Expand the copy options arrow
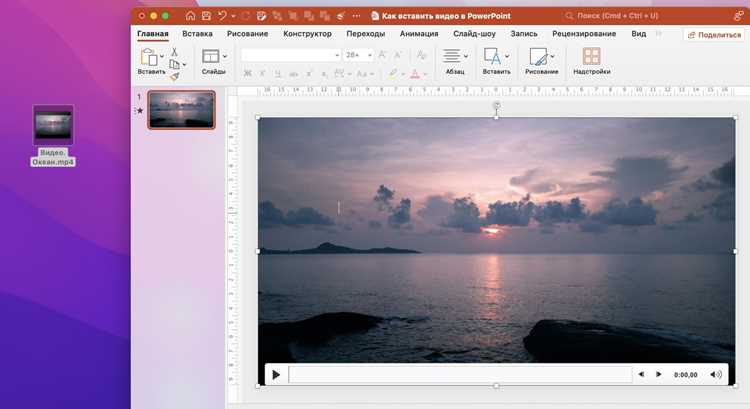 (x=185, y=65)
